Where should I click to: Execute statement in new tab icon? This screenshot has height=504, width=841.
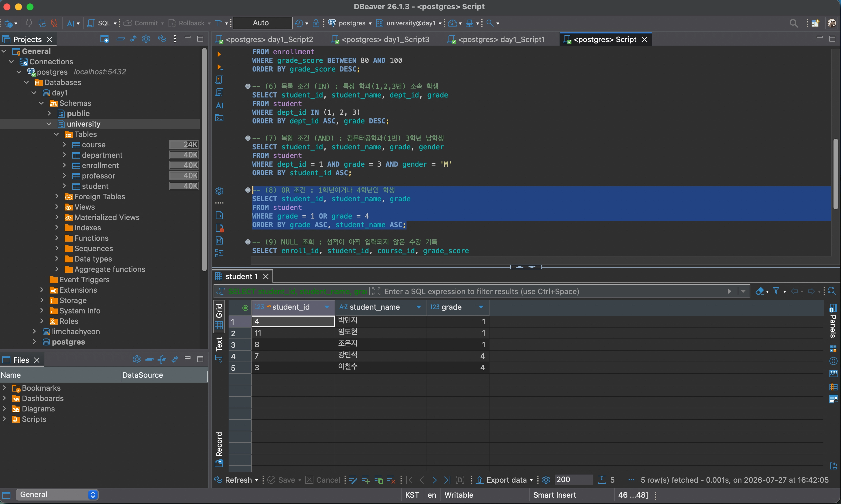[x=220, y=67]
